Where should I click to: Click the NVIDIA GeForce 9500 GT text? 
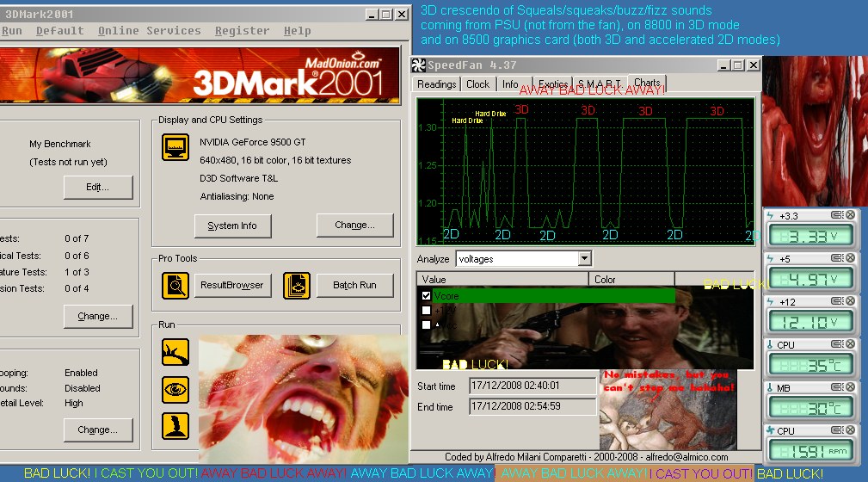[x=252, y=142]
